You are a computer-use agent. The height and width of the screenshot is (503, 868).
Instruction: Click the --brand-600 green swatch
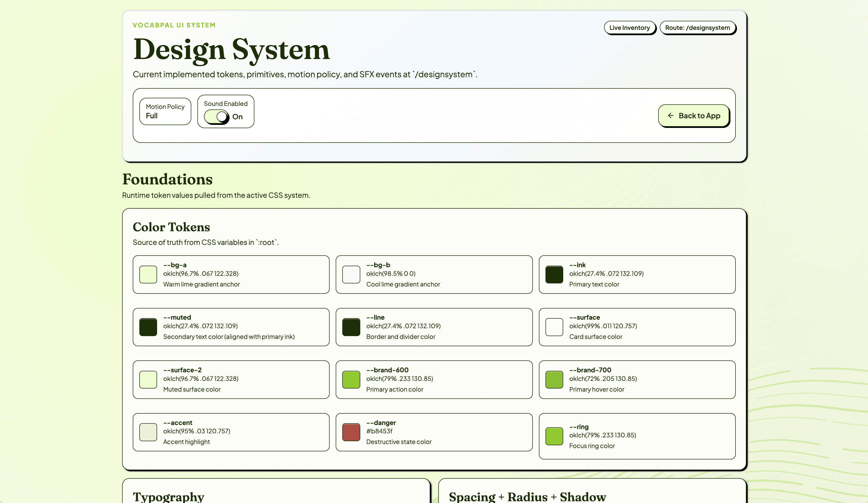click(351, 379)
